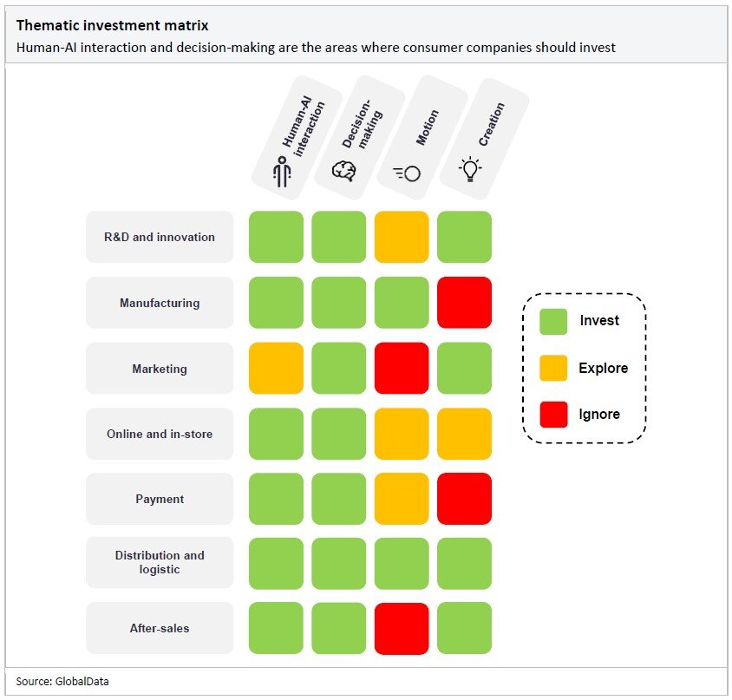
Task: Click the Motion speed icon
Action: [x=407, y=173]
